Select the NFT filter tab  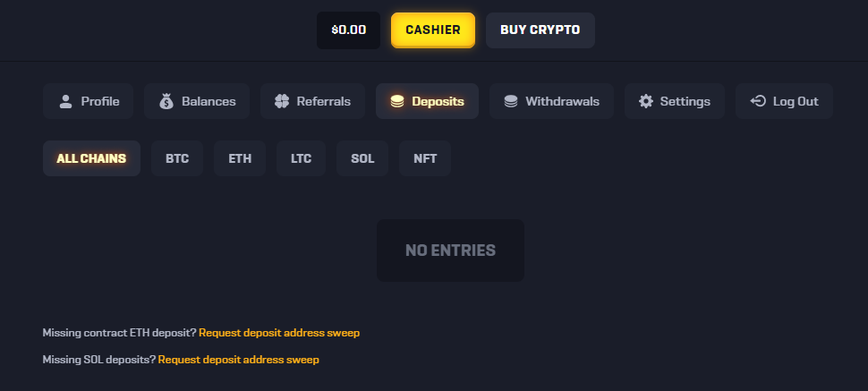tap(425, 158)
